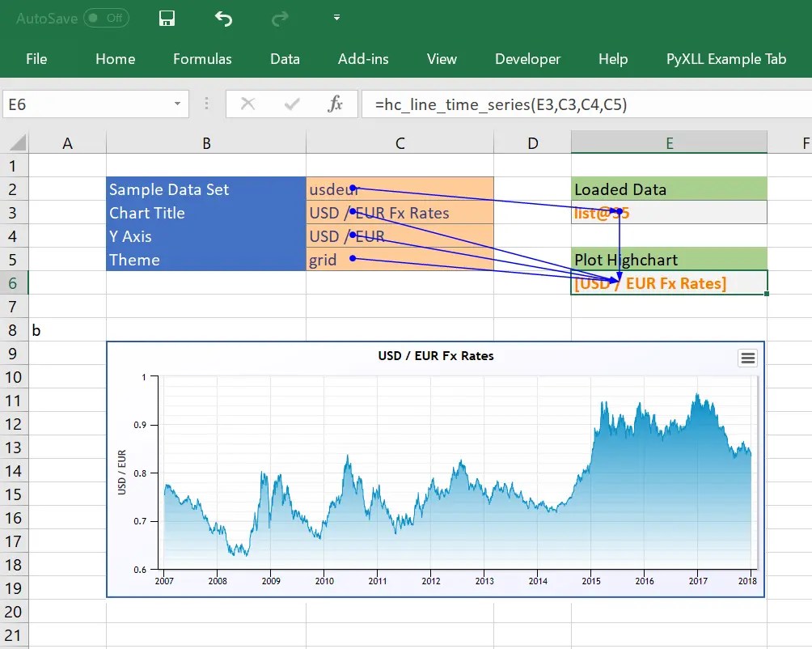812x649 pixels.
Task: Select cell C5 containing grid
Action: 400,259
